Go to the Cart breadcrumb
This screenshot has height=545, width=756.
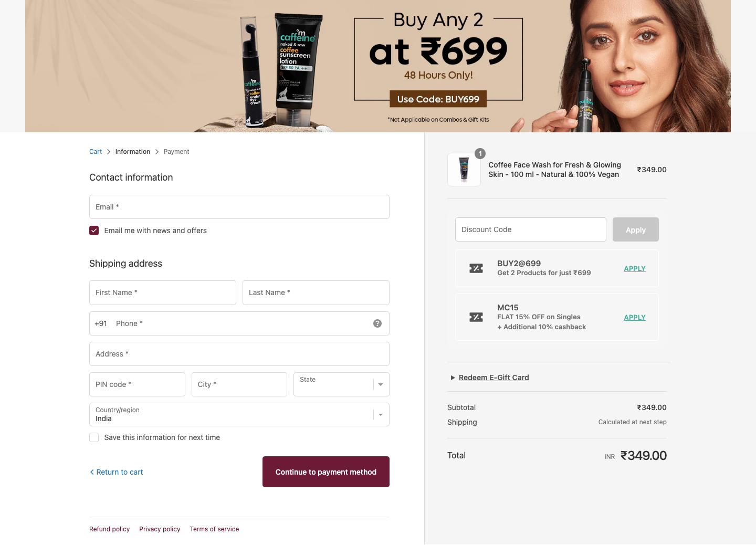96,152
